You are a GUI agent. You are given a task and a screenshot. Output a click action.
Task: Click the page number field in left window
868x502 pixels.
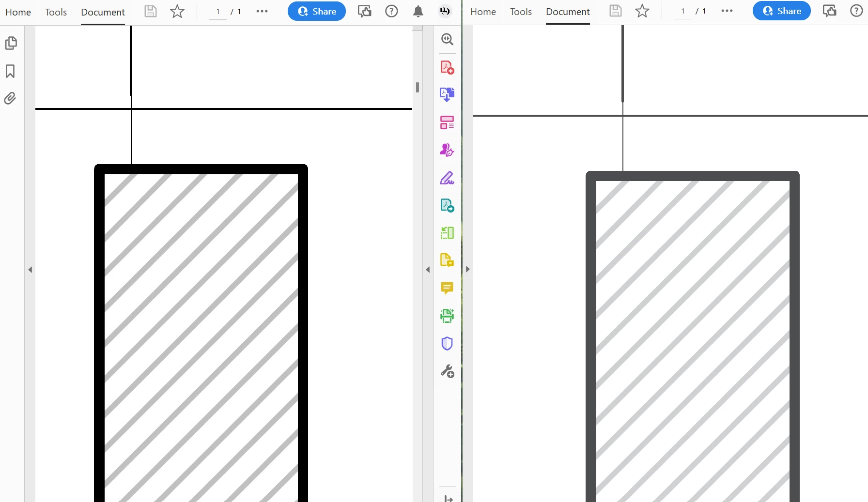(218, 12)
